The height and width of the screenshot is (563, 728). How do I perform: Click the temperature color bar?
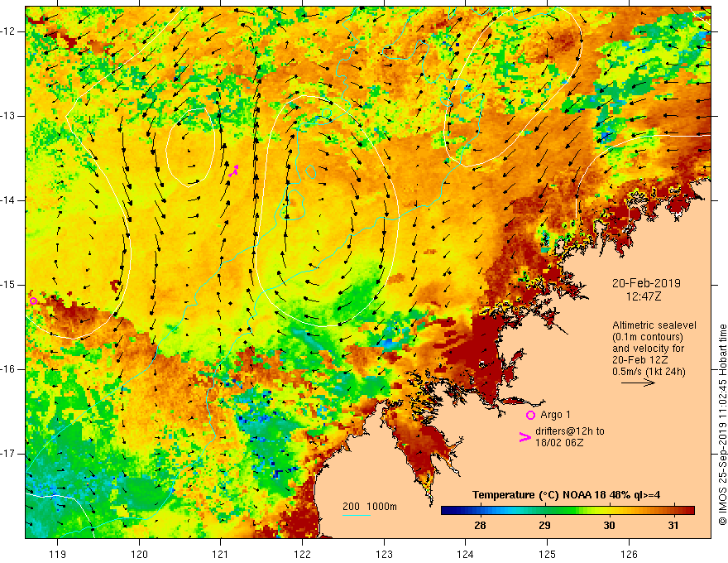point(568,511)
